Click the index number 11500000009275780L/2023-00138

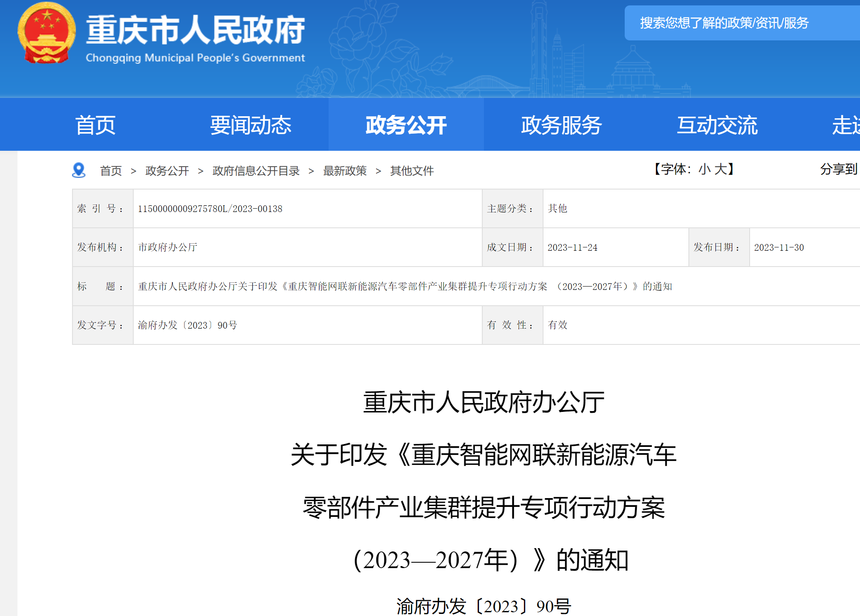coord(210,209)
